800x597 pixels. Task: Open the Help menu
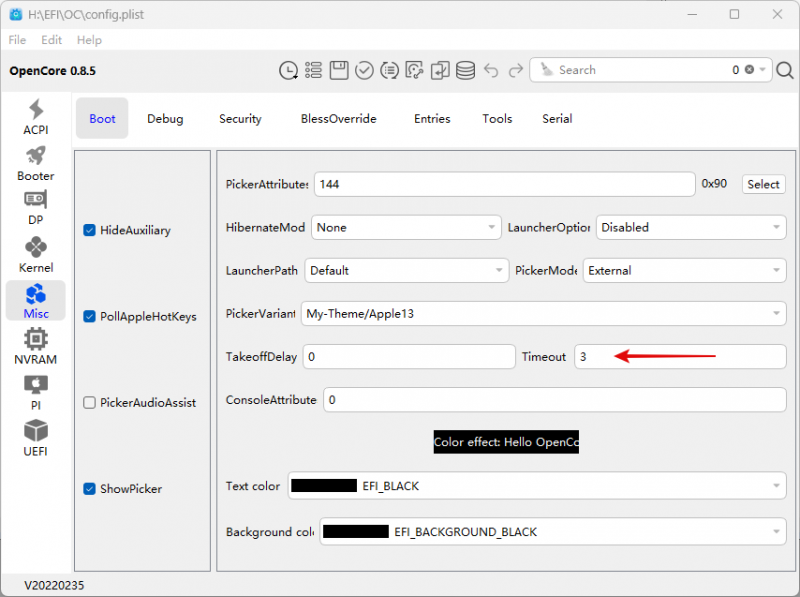89,40
